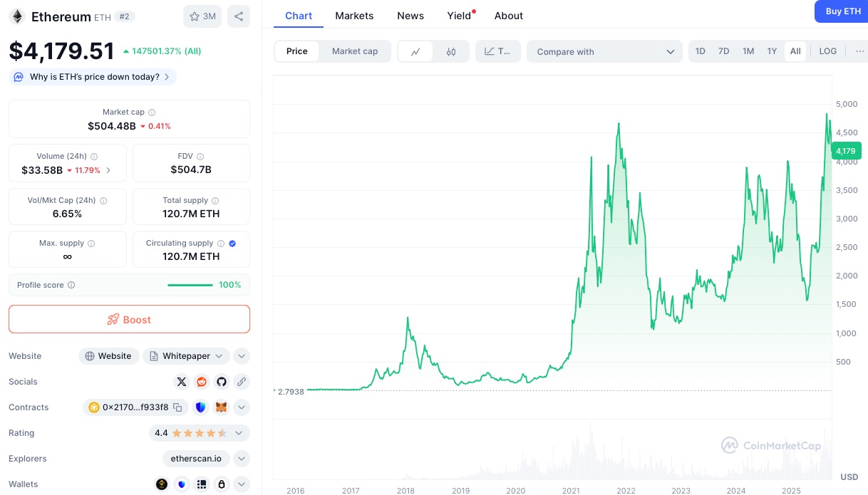Switch chart to Price view
Viewport: 868px width, 495px height.
coord(297,51)
